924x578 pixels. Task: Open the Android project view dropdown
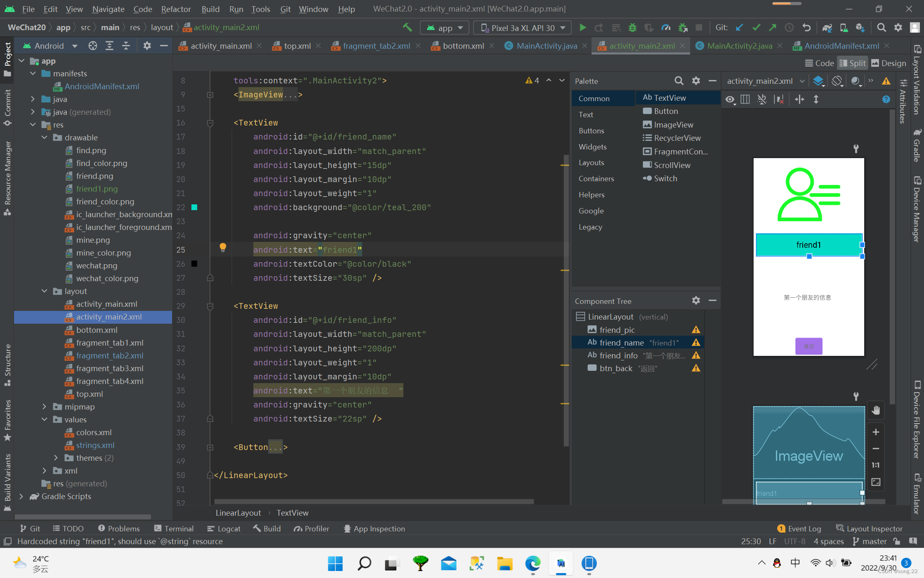[50, 46]
